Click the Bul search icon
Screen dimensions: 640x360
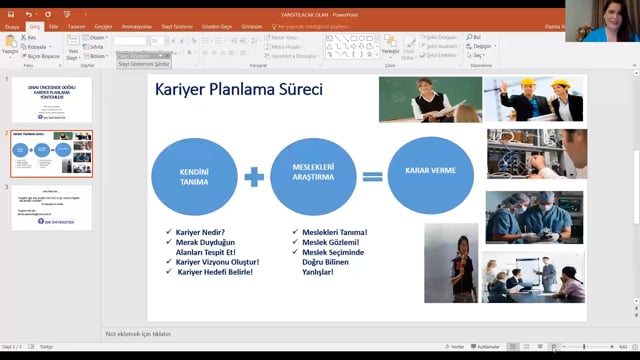[469, 37]
